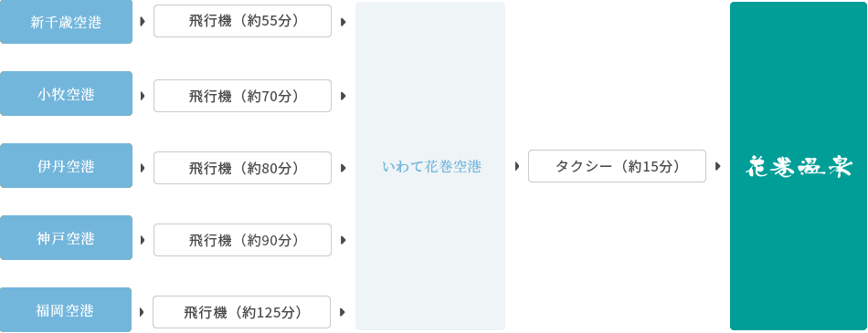Click 飛行機（約90分）box
Viewport: 868px width, 333px height.
pyautogui.click(x=242, y=240)
